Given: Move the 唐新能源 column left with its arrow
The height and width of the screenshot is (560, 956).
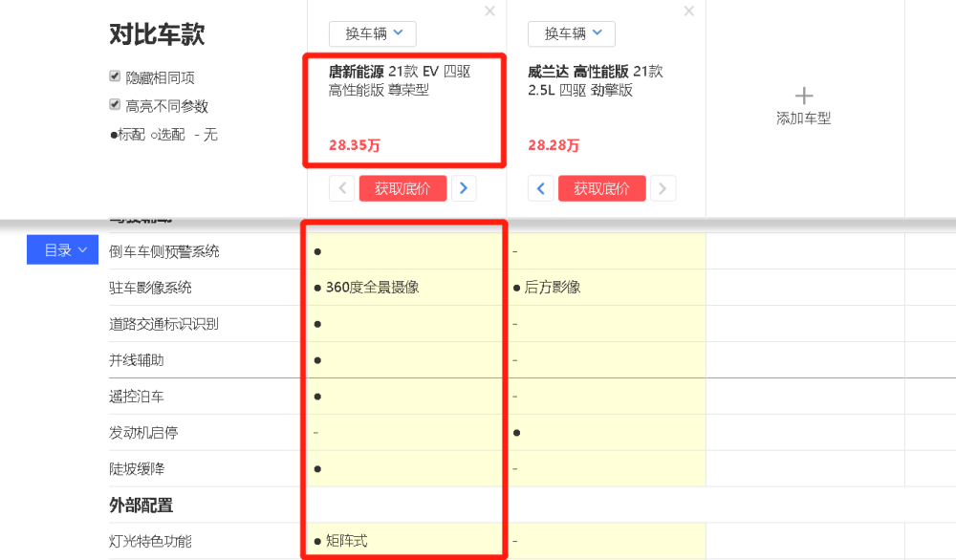Looking at the screenshot, I should tap(342, 188).
